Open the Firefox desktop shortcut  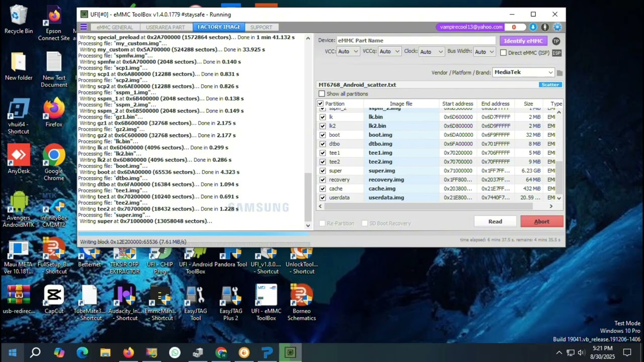[x=54, y=113]
